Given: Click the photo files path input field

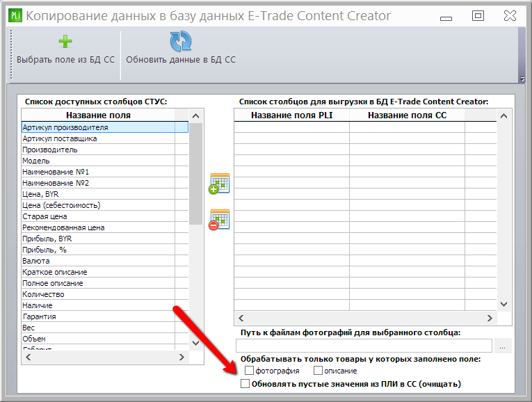Looking at the screenshot, I should click(x=364, y=346).
